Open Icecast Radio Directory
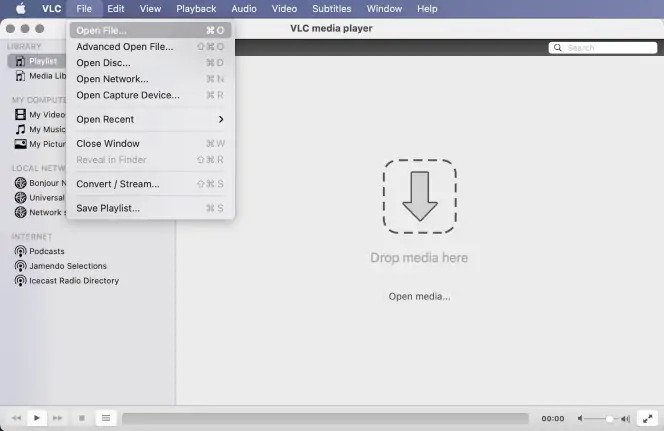This screenshot has width=664, height=431. [74, 281]
